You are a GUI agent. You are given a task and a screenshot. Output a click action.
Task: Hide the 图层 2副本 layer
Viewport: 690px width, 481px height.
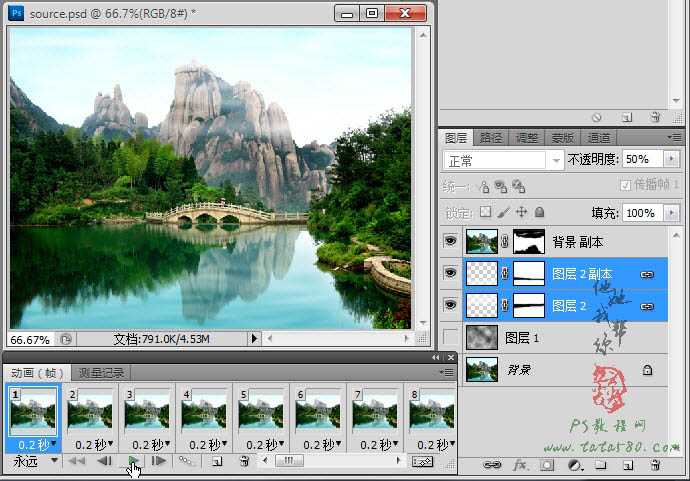coord(450,273)
